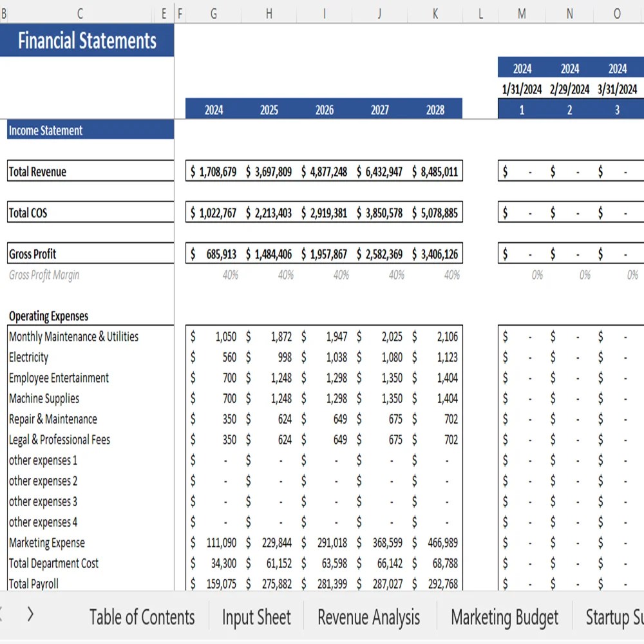Image resolution: width=644 pixels, height=644 pixels.
Task: Go to the Marketing Budget tab
Action: coord(504,617)
